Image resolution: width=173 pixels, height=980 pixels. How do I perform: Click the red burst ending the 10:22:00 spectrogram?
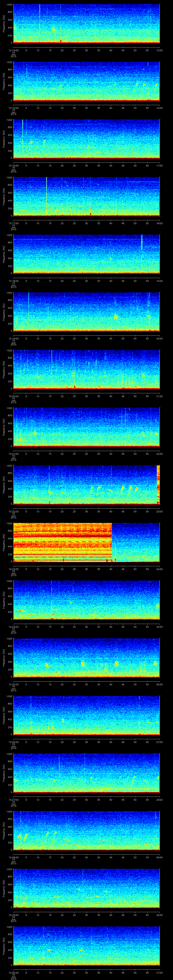158,485
